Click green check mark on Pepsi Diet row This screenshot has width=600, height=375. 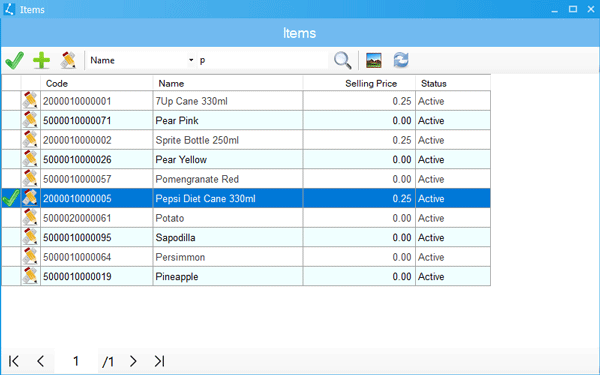pyautogui.click(x=11, y=198)
